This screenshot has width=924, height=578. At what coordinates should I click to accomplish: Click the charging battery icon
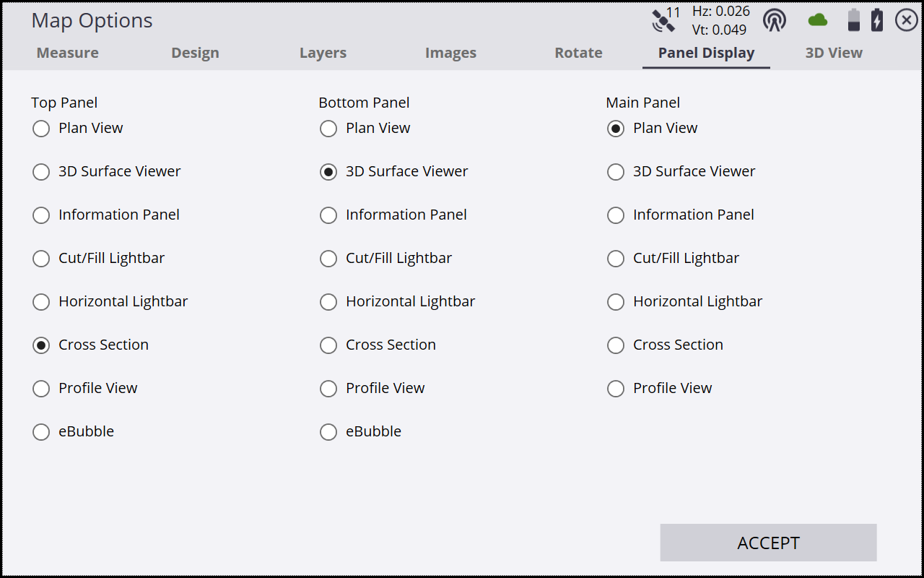pyautogui.click(x=877, y=20)
